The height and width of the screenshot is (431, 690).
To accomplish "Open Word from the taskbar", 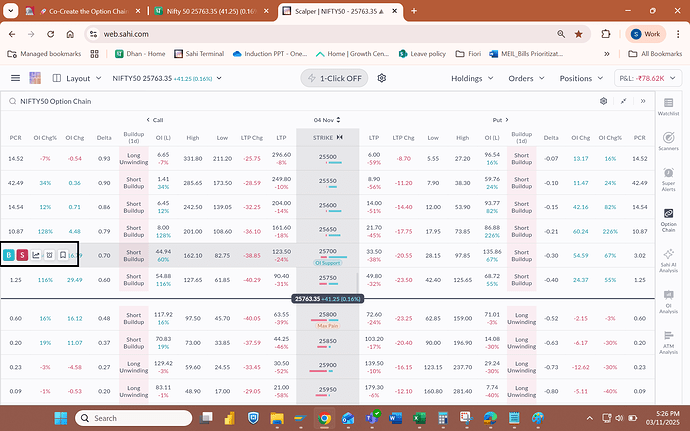I will (x=396, y=418).
